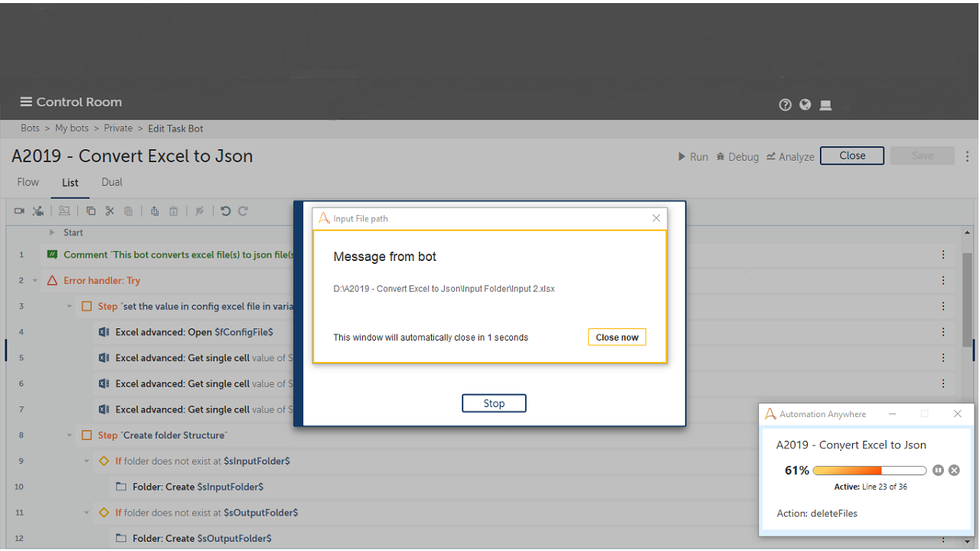Click the diamond If icon on line 11
Image resolution: width=980 pixels, height=551 pixels.
pyautogui.click(x=104, y=513)
